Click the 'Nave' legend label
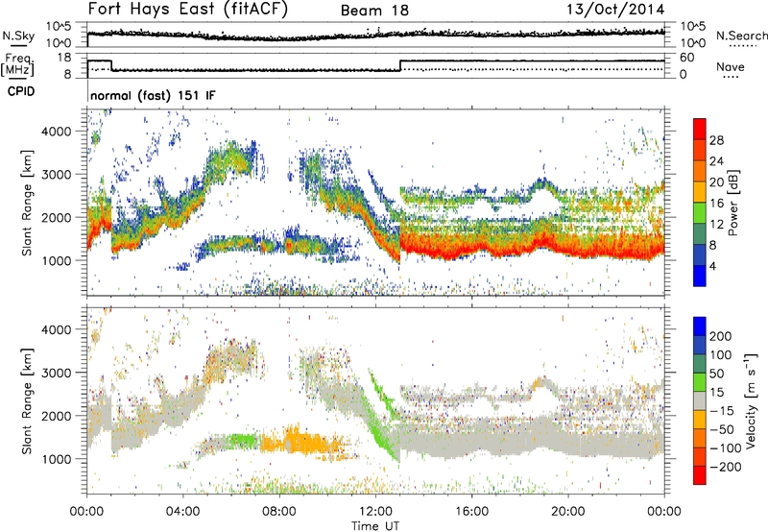The image size is (768, 532). (x=731, y=66)
